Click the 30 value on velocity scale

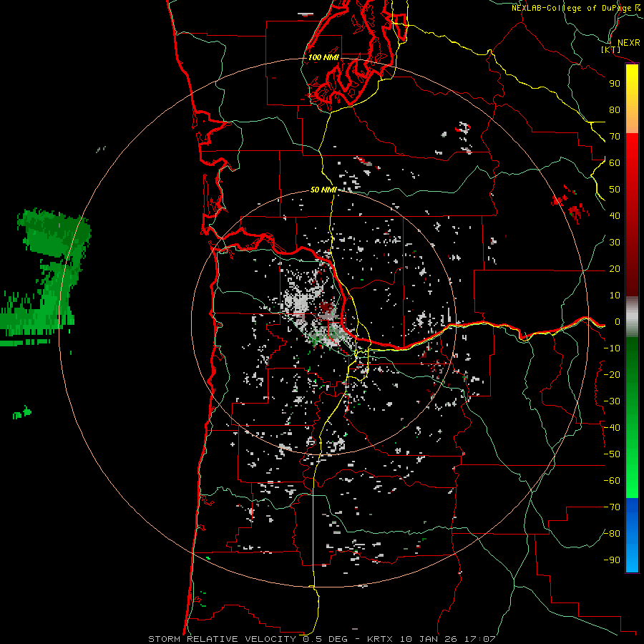[x=615, y=243]
